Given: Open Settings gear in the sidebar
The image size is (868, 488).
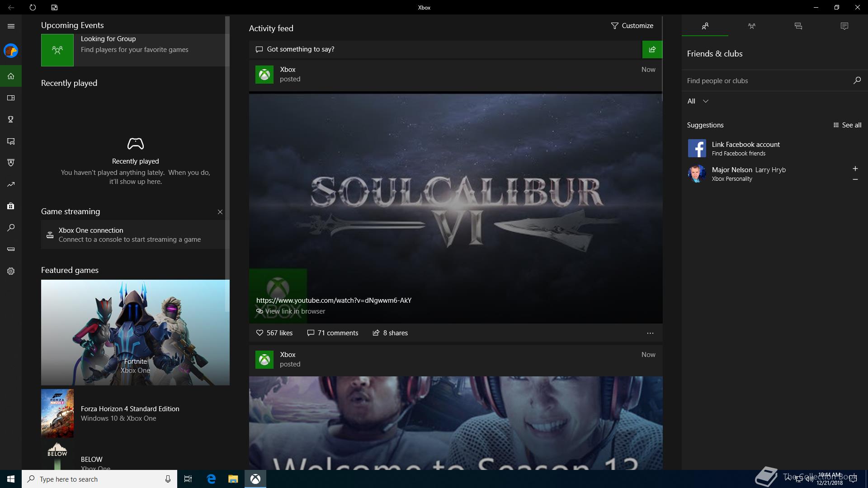Looking at the screenshot, I should pos(11,271).
